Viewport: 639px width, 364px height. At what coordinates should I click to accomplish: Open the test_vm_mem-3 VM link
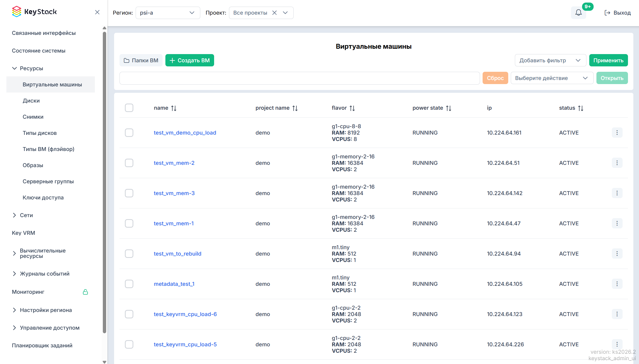point(174,193)
